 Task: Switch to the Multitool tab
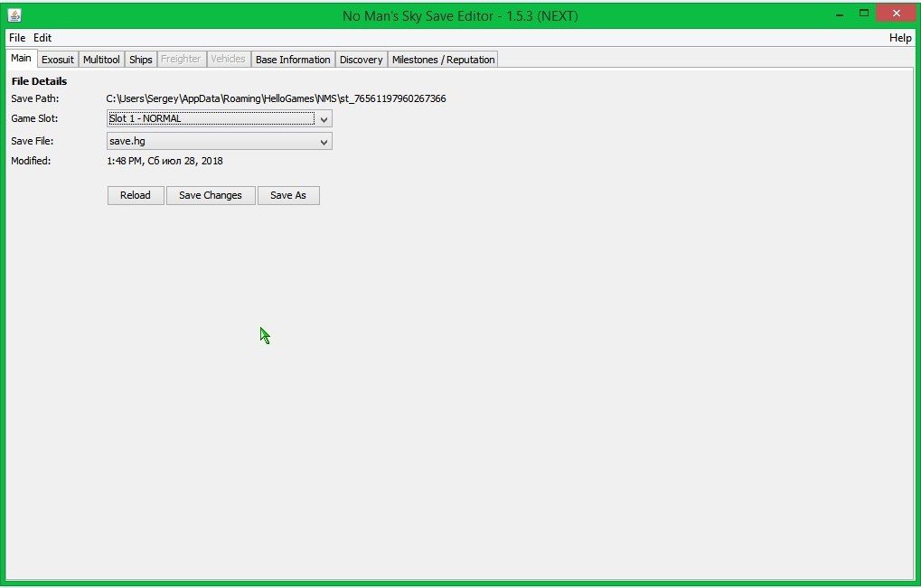pos(101,60)
